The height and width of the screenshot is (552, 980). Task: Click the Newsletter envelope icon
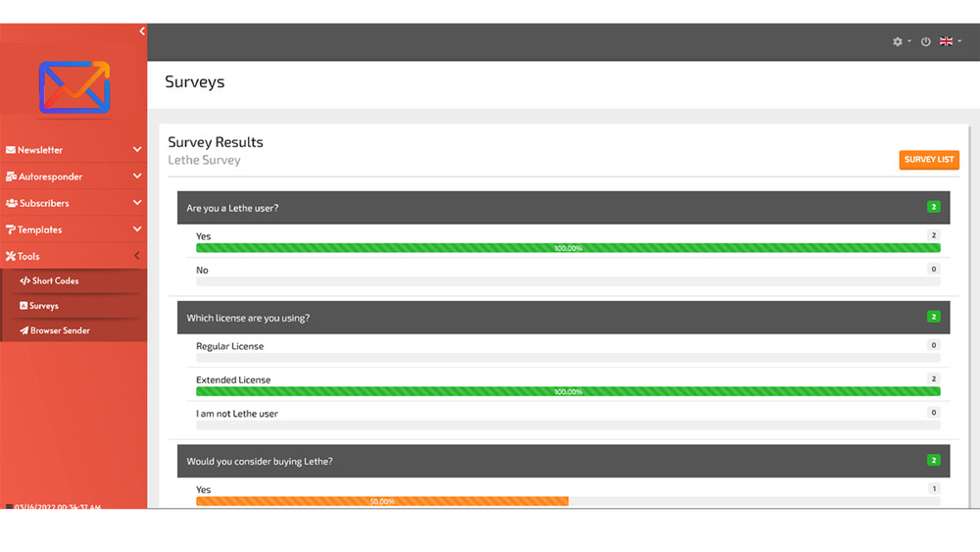tap(11, 150)
